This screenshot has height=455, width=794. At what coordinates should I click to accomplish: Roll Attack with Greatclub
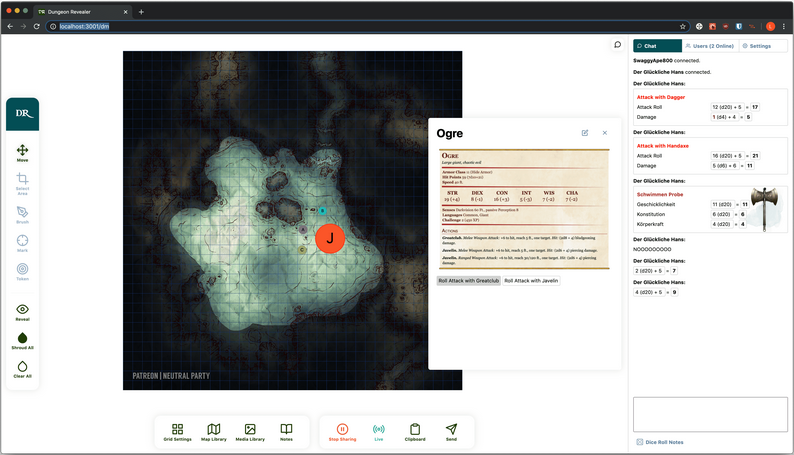pos(468,281)
